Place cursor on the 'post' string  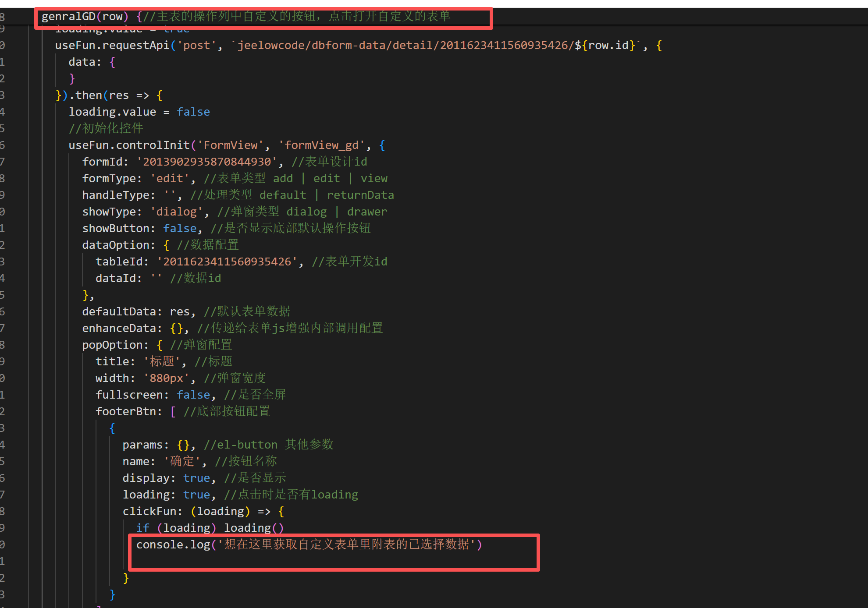pyautogui.click(x=196, y=46)
